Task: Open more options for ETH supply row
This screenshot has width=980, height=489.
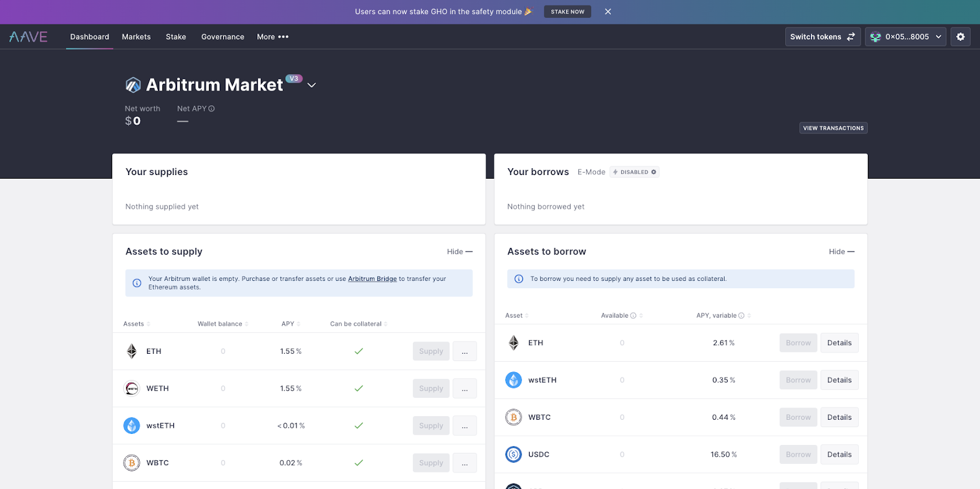Action: click(464, 351)
